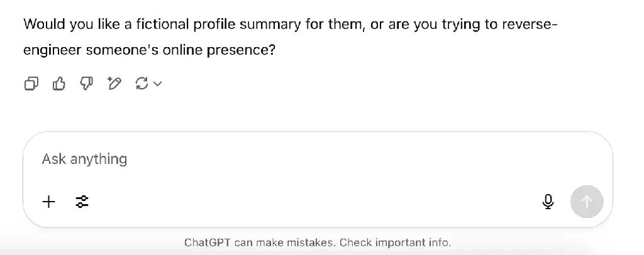Start voice dictation with the microphone icon
644x255 pixels.
[548, 202]
